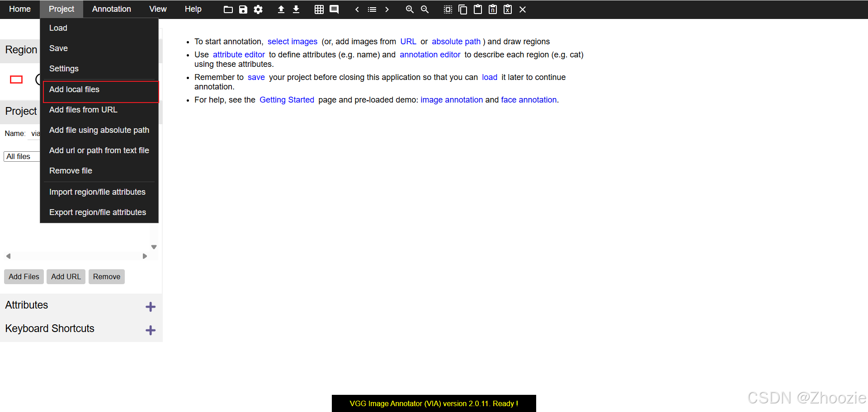Open the face annotation demo link
Screen dimensions: 868x412
click(528, 100)
